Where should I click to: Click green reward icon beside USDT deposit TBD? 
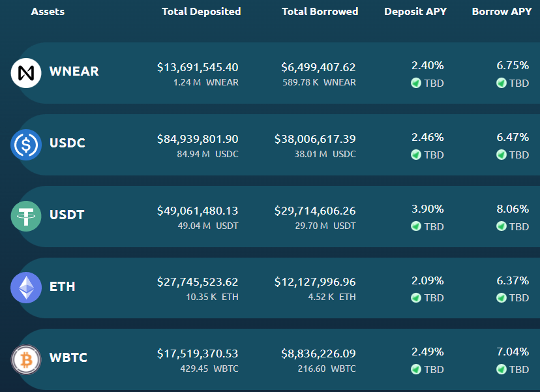(x=416, y=226)
